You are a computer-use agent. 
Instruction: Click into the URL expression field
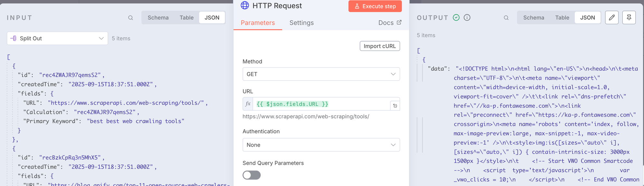(x=322, y=104)
